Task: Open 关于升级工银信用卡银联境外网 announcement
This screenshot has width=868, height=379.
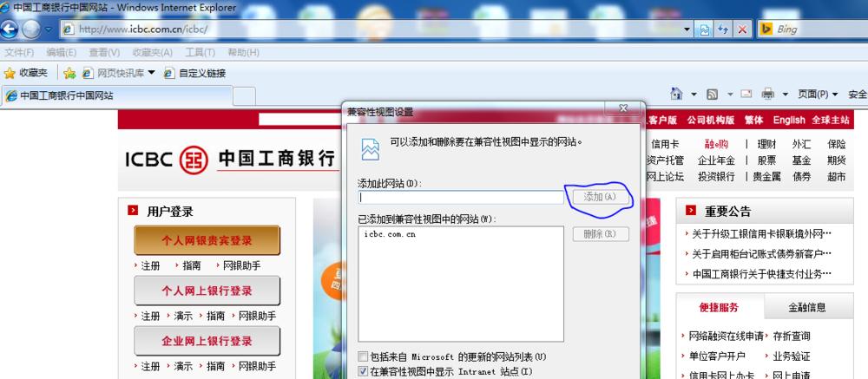Action: tap(761, 234)
